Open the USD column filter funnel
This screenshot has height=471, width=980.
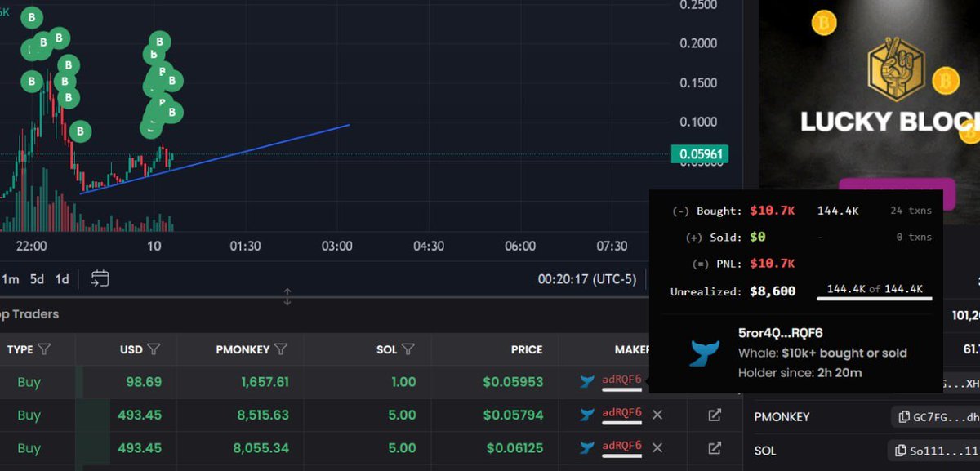pos(154,349)
